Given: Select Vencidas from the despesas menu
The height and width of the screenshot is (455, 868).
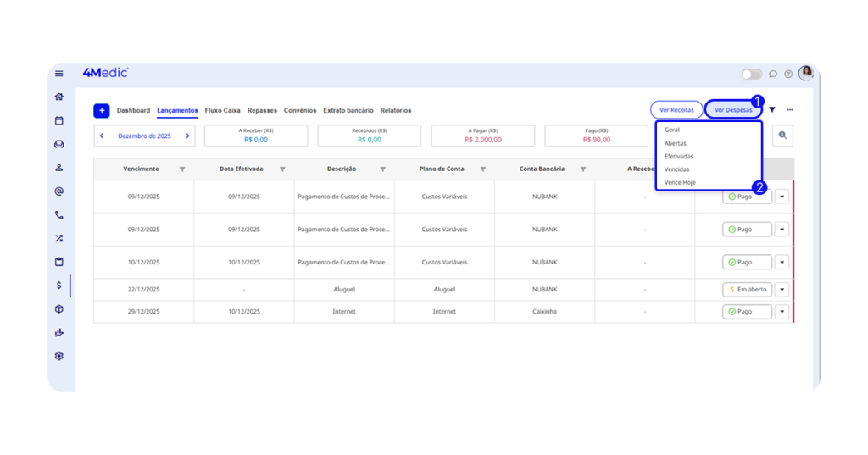Looking at the screenshot, I should 676,169.
